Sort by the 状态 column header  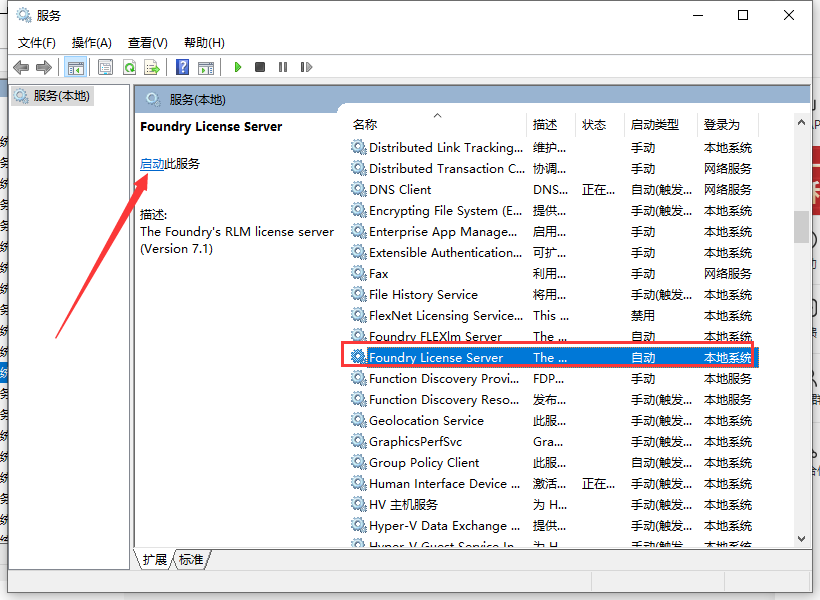[x=599, y=124]
